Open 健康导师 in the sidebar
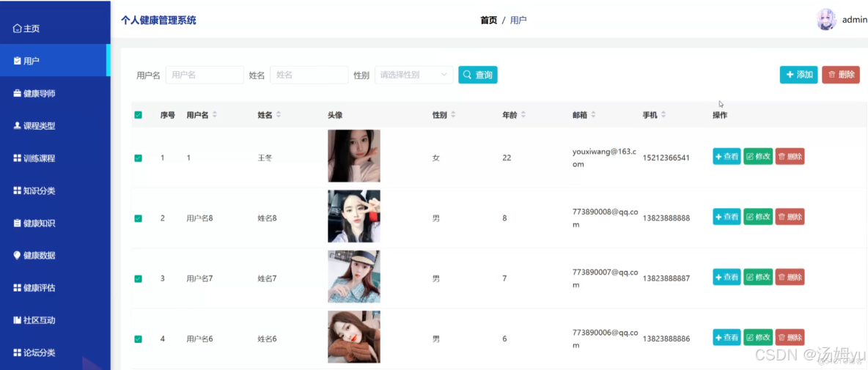The image size is (868, 370). [56, 94]
